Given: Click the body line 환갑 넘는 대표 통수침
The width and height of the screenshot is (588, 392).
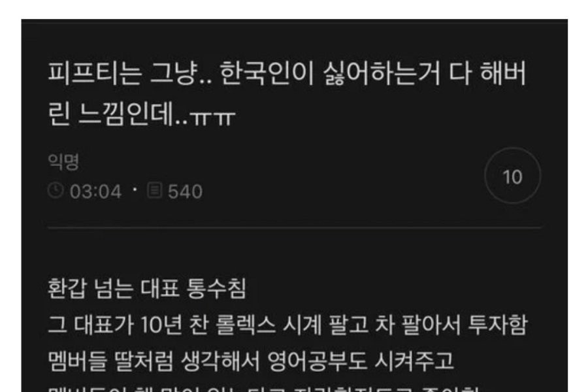Looking at the screenshot, I should tap(147, 289).
